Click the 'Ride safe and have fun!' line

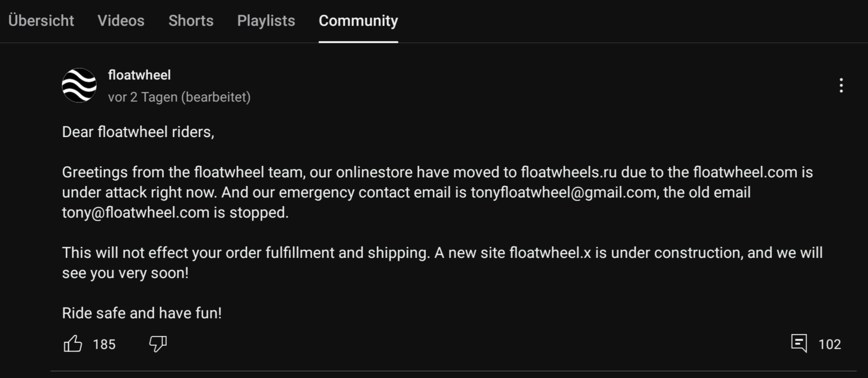(142, 313)
